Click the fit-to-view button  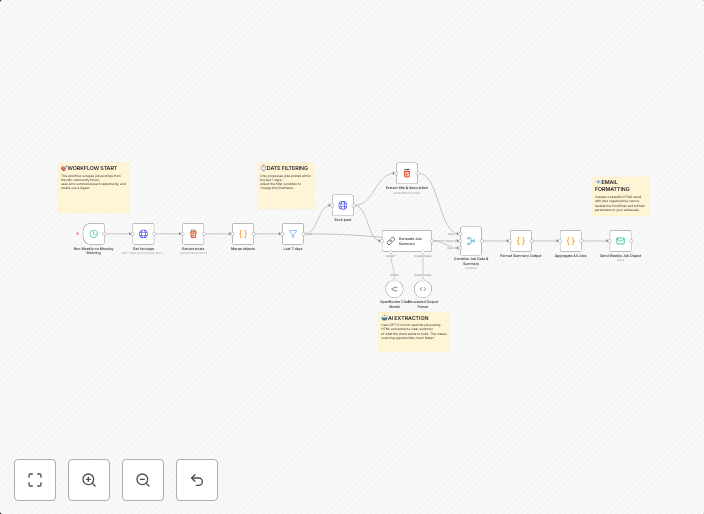click(35, 480)
